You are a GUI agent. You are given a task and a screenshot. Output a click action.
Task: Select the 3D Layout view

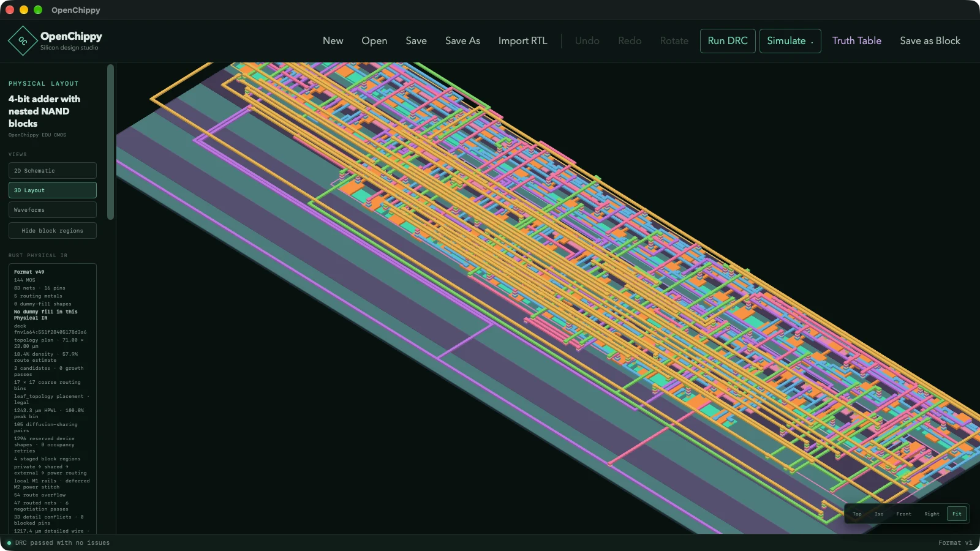[x=53, y=190]
